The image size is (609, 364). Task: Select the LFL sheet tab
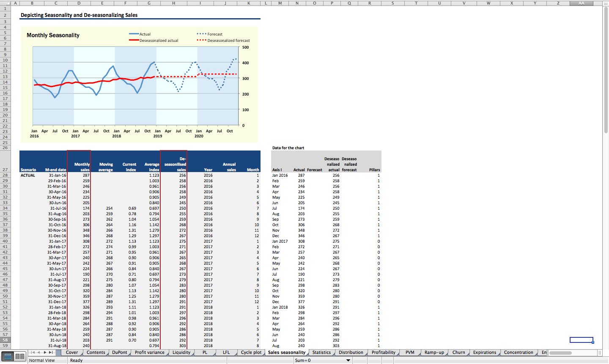tap(226, 352)
